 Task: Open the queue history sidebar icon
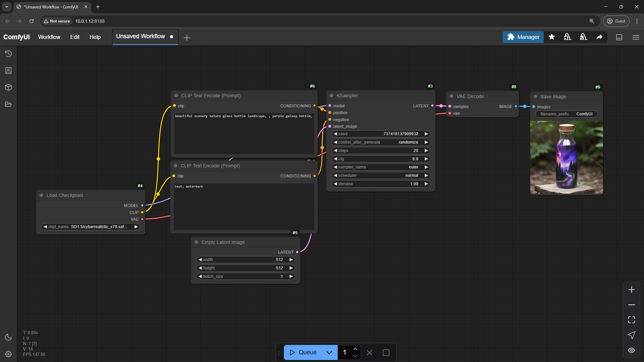8,54
